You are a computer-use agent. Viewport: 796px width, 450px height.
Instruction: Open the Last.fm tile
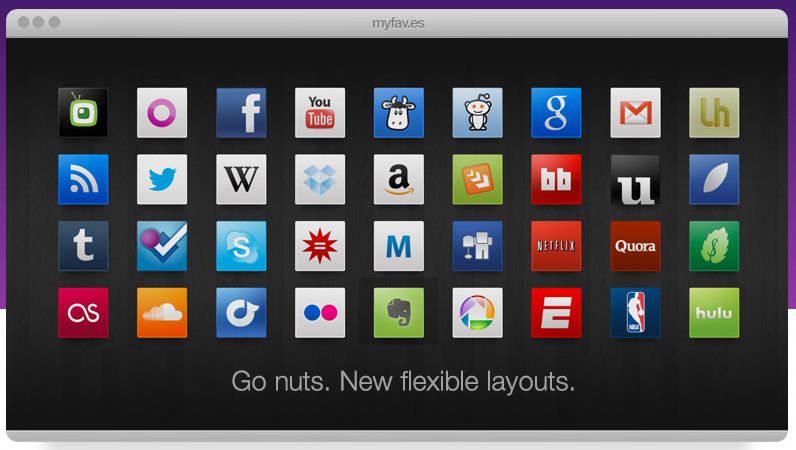point(83,313)
